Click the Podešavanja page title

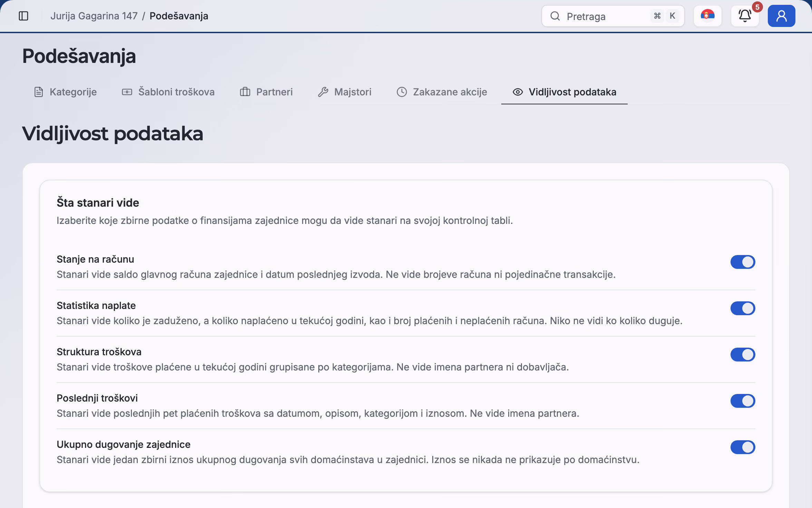pos(79,56)
